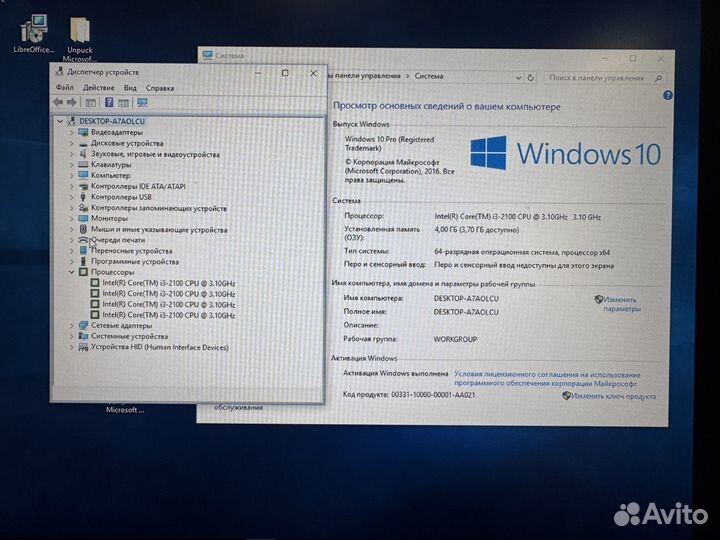Click the Системные устройства icon
The width and height of the screenshot is (720, 540).
pos(83,336)
